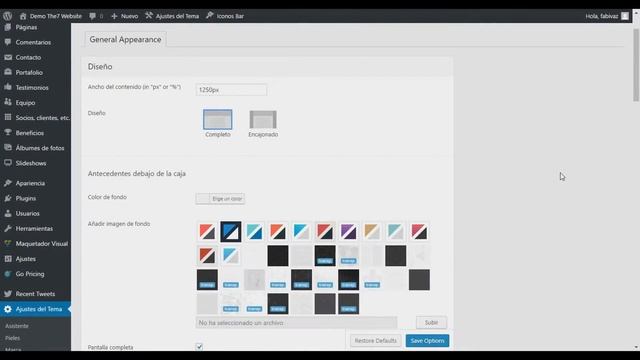This screenshot has height=360, width=640.
Task: Click the Herramientas wrench icon
Action: pos(8,229)
